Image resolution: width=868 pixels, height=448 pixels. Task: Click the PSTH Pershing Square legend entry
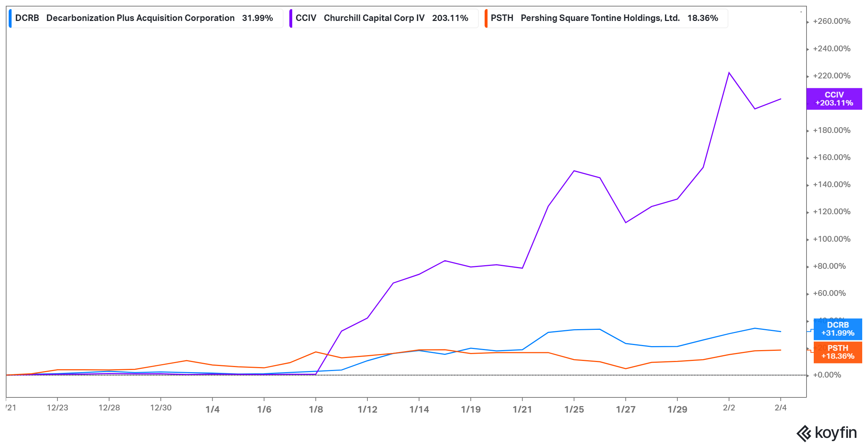tap(606, 18)
